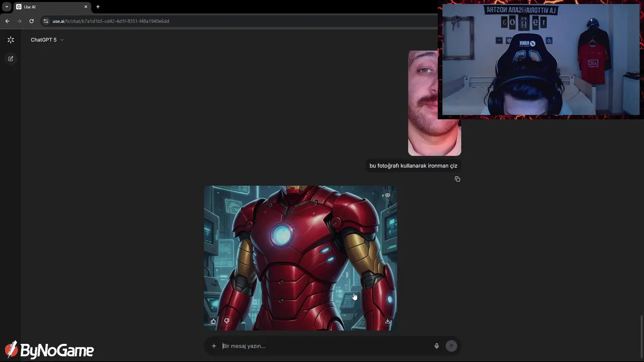
Task: Click the use.ai address bar URL
Action: click(x=111, y=21)
